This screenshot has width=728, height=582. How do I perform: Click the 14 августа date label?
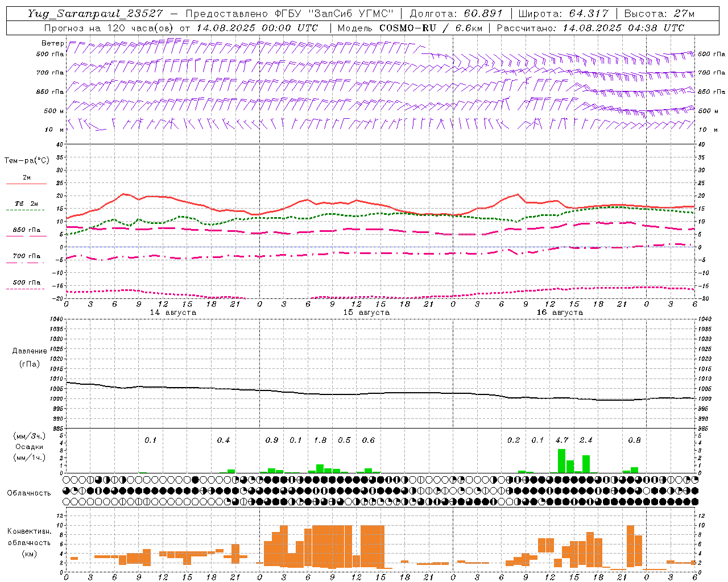tap(173, 313)
